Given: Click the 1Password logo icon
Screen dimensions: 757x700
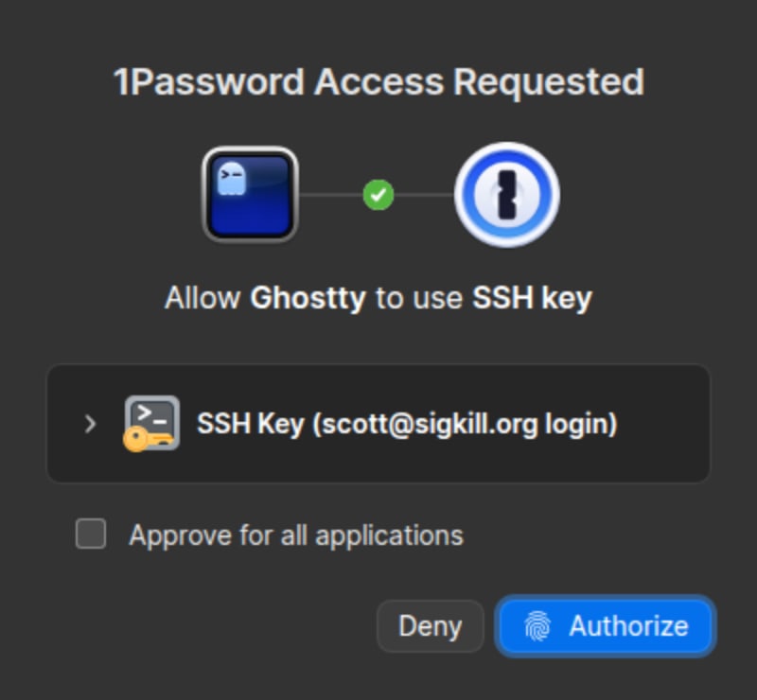Looking at the screenshot, I should [507, 195].
